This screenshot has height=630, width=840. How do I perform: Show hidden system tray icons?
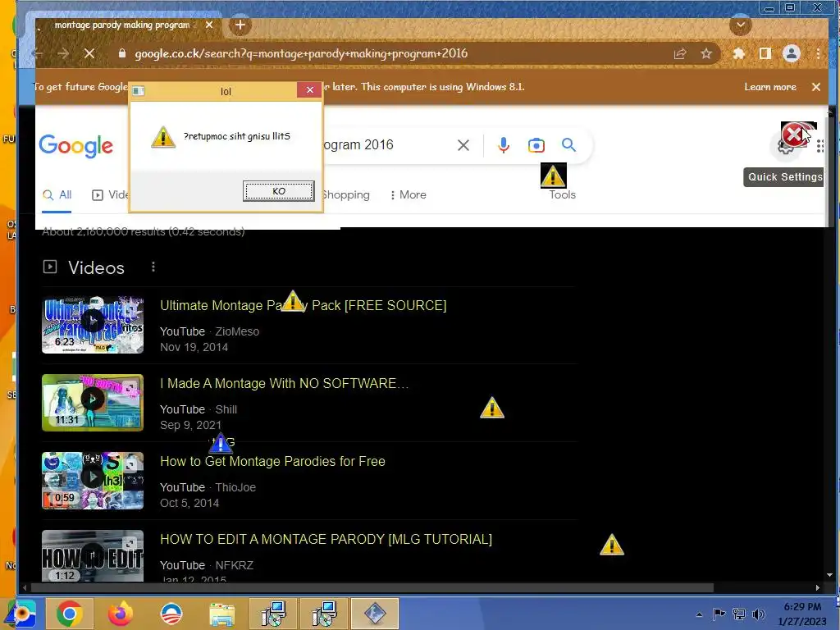click(x=699, y=614)
